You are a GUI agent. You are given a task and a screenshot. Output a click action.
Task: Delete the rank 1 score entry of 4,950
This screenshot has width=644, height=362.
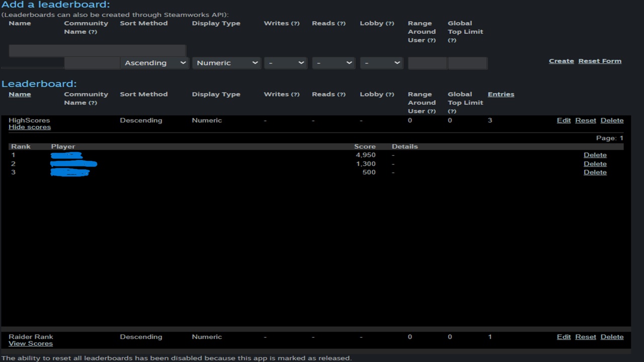pyautogui.click(x=595, y=155)
